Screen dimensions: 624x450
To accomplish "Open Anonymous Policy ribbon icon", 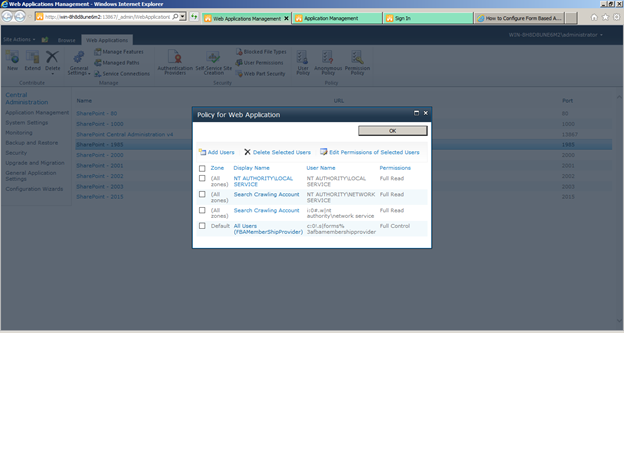I will pyautogui.click(x=328, y=62).
